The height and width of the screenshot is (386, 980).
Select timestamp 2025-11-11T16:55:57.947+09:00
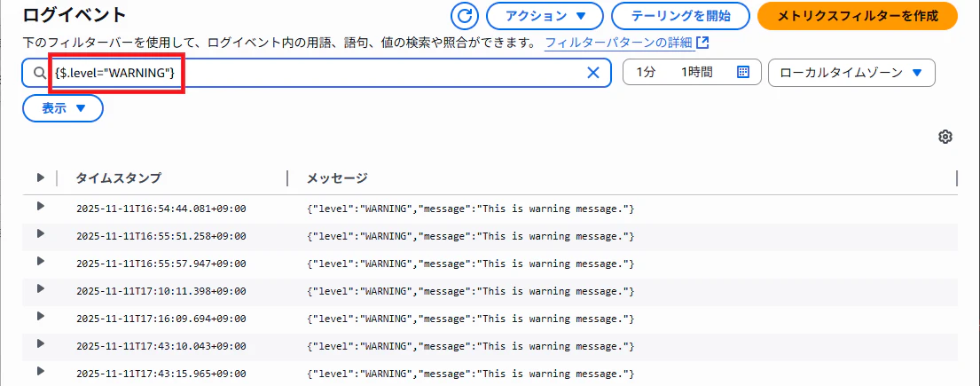click(161, 264)
